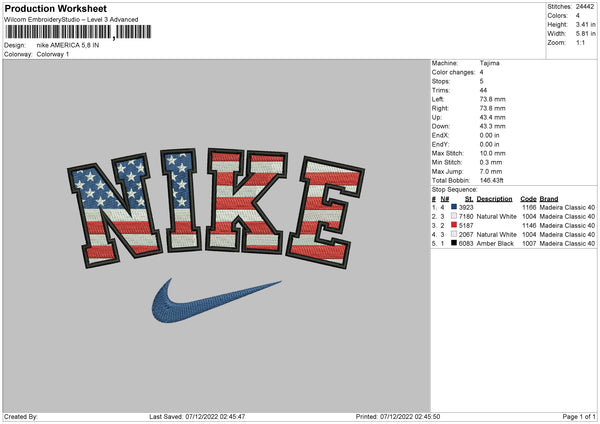Click the NIKE flag lettering embroidery preview
The image size is (600, 424).
coord(216,208)
